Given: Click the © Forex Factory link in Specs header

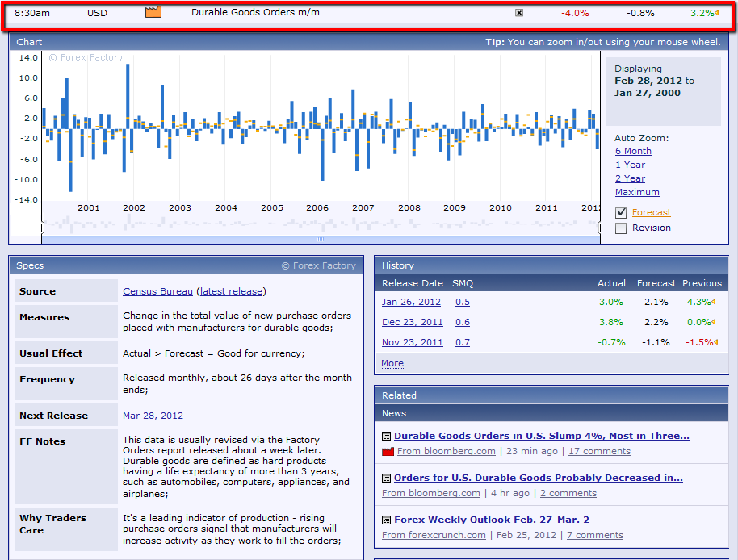Looking at the screenshot, I should (x=319, y=265).
